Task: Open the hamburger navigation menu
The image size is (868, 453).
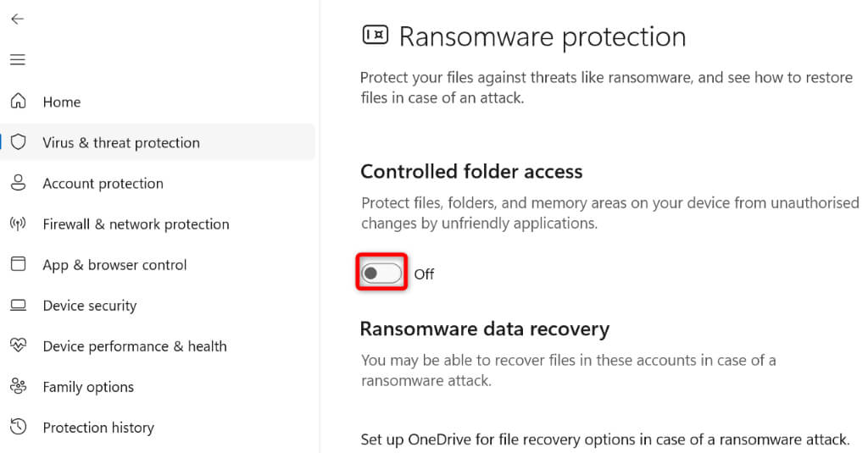Action: coord(18,59)
